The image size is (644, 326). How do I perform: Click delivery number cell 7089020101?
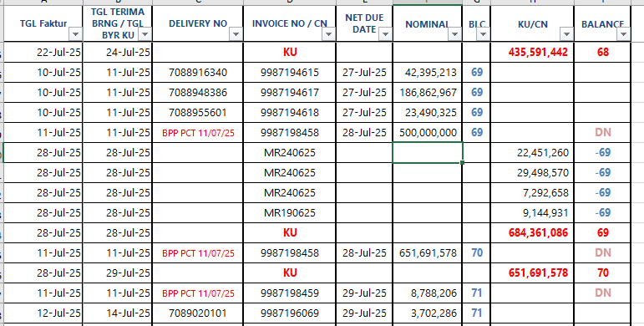198,313
